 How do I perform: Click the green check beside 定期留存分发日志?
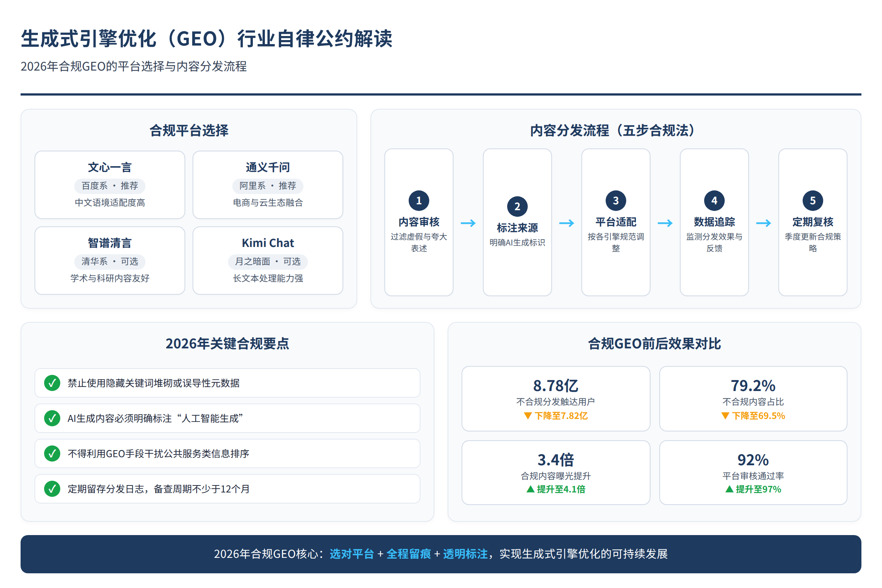tap(52, 489)
